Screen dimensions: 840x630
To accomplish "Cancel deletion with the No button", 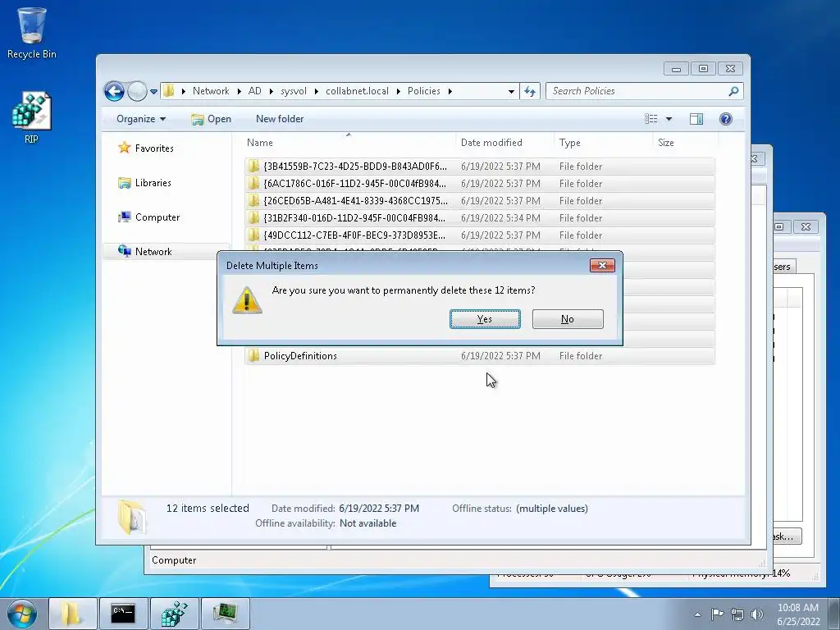I will point(568,319).
